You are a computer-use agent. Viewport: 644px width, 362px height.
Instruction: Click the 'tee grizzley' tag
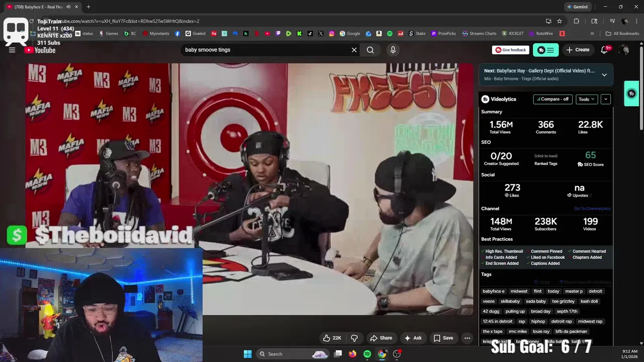click(x=563, y=301)
